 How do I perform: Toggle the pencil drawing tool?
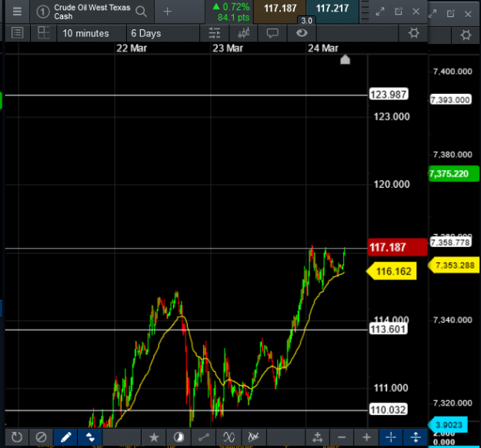65,437
